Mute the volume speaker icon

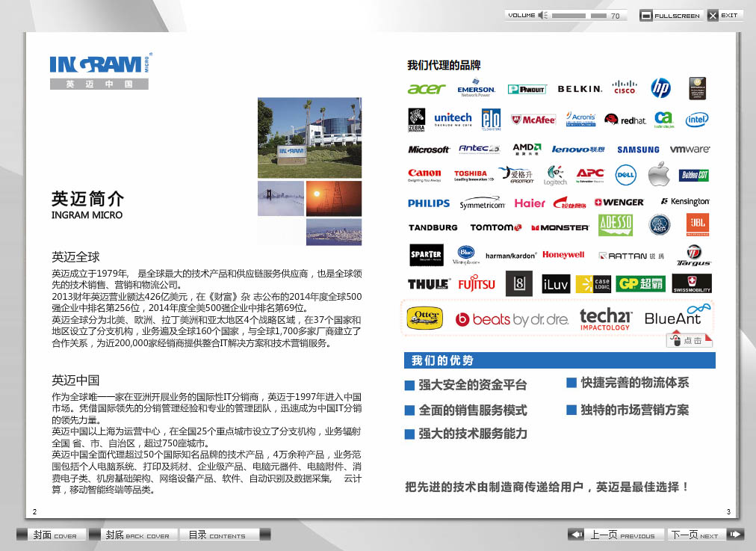pos(543,15)
